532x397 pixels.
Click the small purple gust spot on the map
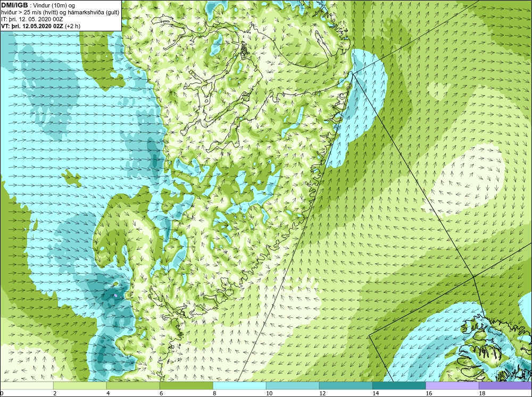pos(116,296)
